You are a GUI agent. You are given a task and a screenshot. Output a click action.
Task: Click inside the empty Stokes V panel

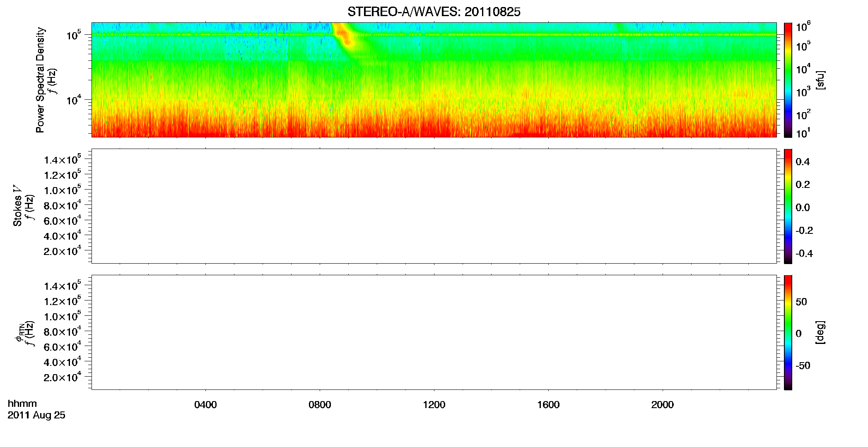click(x=434, y=206)
